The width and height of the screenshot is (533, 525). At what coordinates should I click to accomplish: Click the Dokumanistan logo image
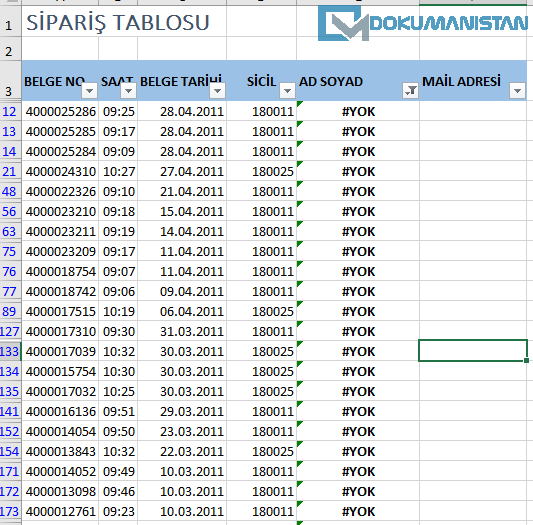tap(423, 23)
